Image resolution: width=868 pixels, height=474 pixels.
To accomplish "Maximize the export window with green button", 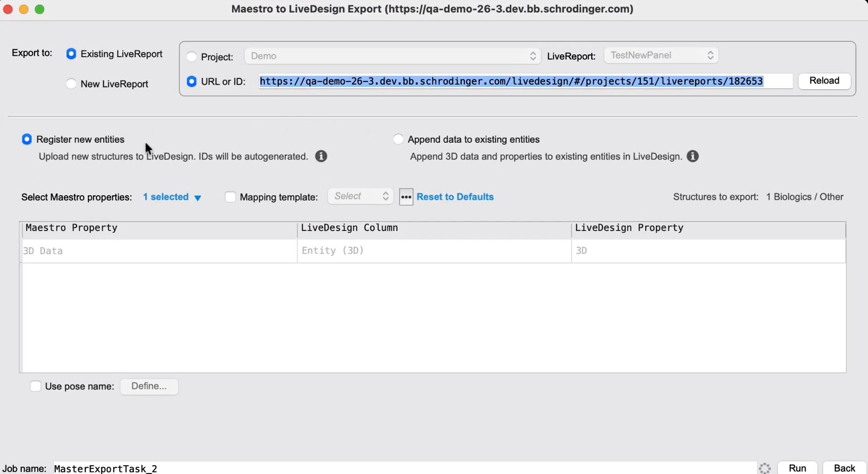I will click(x=40, y=9).
